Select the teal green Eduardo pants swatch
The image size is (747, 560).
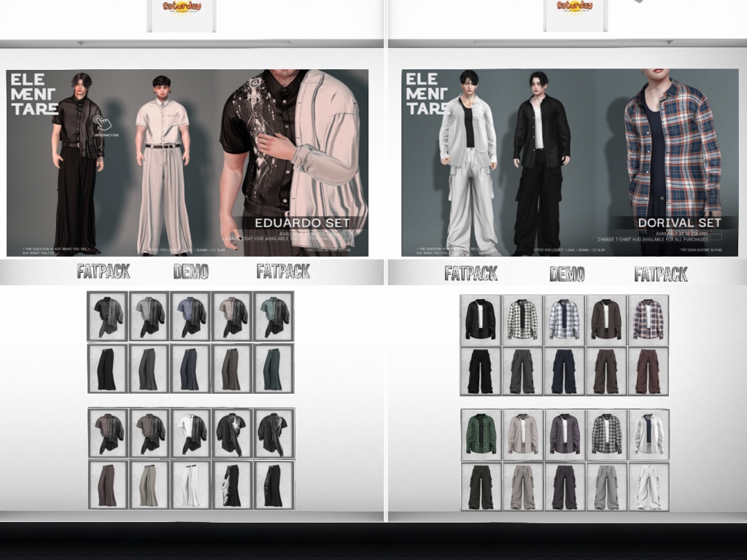(x=274, y=368)
